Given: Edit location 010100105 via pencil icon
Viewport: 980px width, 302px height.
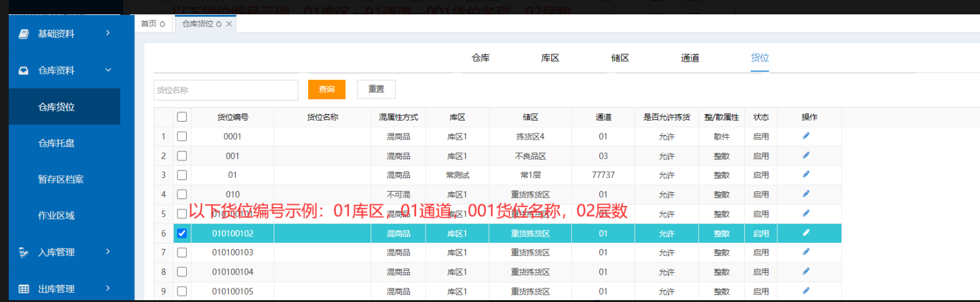Looking at the screenshot, I should 806,290.
